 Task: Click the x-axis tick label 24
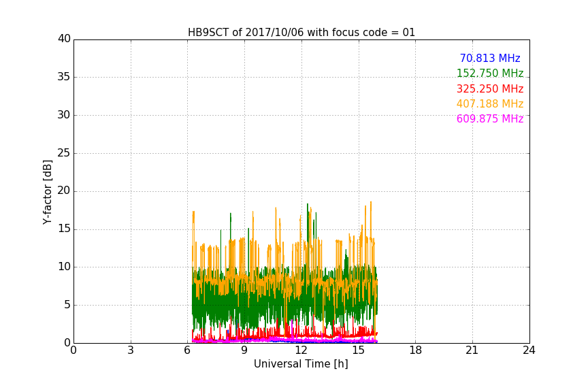point(529,350)
